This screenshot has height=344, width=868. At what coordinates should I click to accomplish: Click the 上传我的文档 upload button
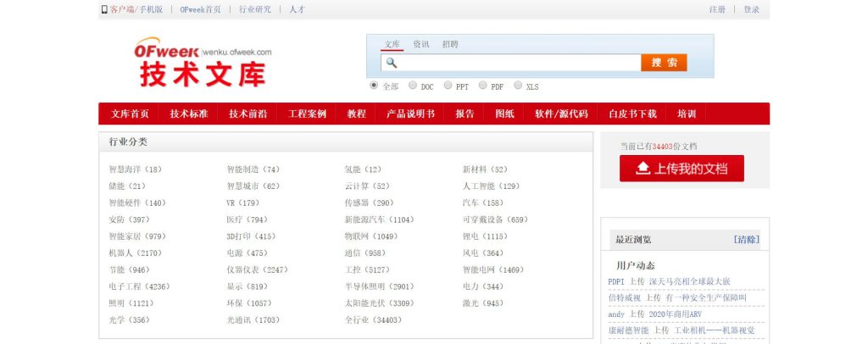[682, 169]
